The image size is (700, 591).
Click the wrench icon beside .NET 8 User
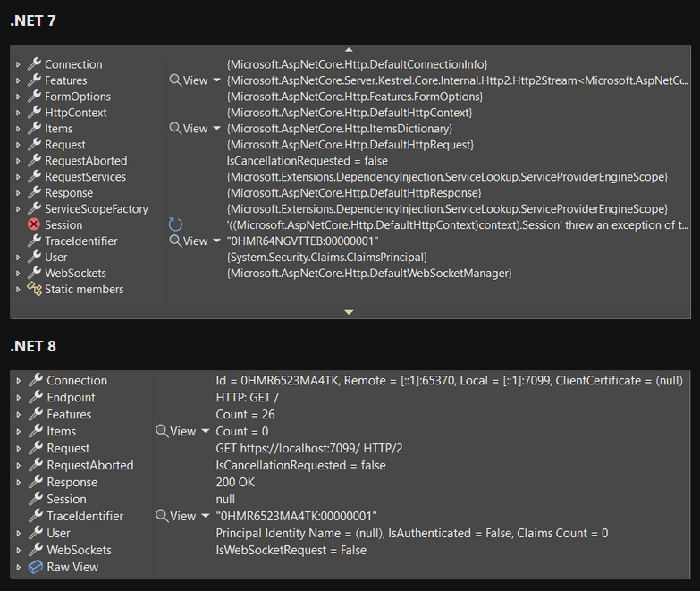click(x=36, y=533)
